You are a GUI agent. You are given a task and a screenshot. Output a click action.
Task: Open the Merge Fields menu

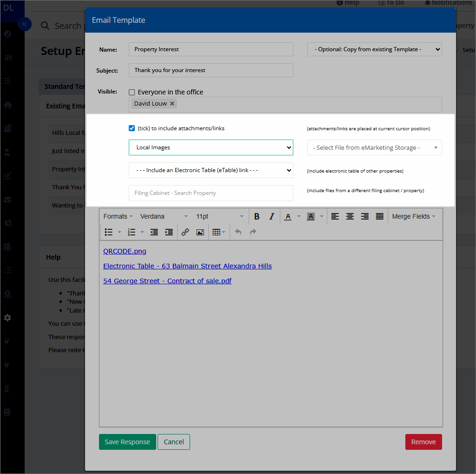click(414, 216)
